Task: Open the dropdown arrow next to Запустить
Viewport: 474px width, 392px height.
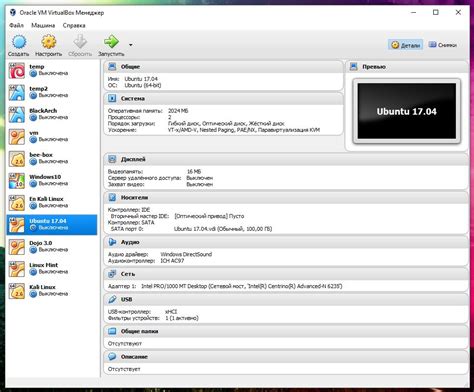Action: (x=131, y=45)
